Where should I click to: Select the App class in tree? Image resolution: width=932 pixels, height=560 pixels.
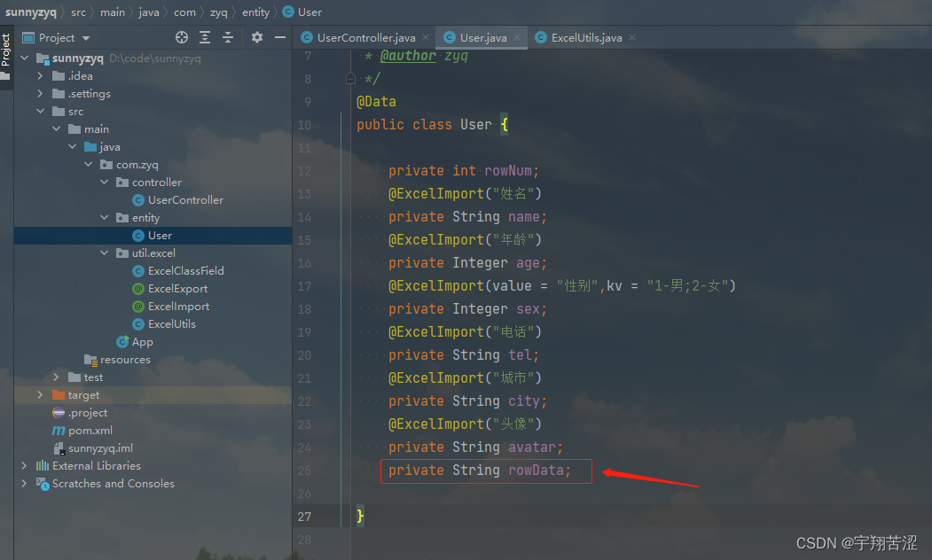tap(142, 341)
